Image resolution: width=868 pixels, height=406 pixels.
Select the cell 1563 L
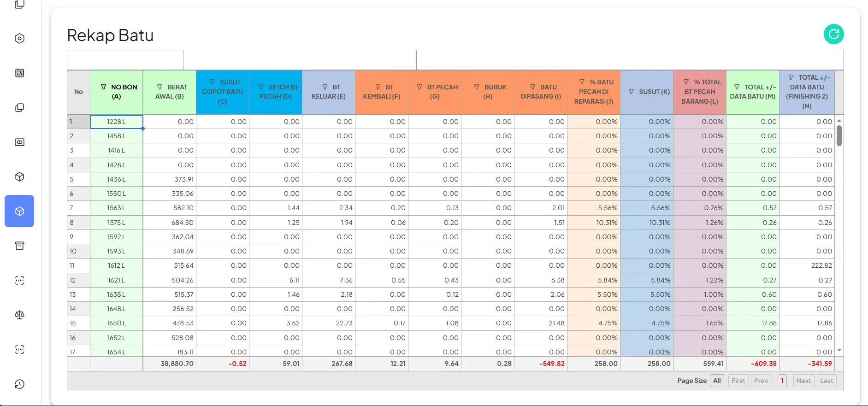coord(117,208)
